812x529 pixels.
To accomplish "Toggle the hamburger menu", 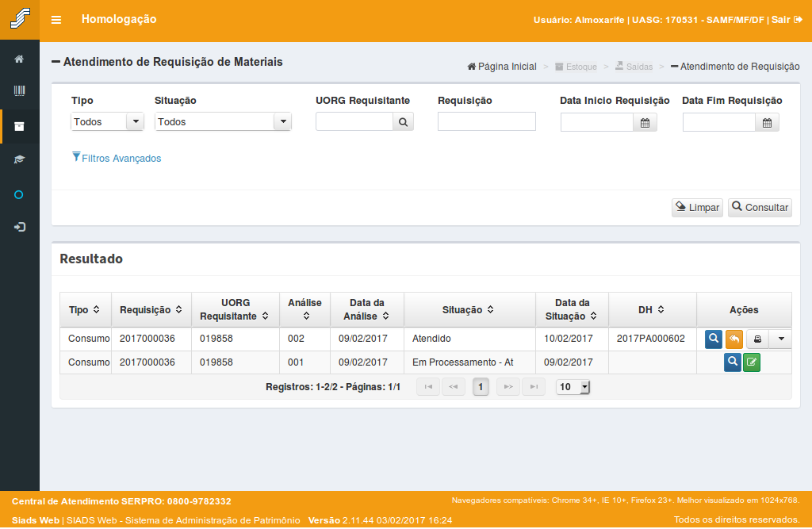I will pyautogui.click(x=56, y=20).
